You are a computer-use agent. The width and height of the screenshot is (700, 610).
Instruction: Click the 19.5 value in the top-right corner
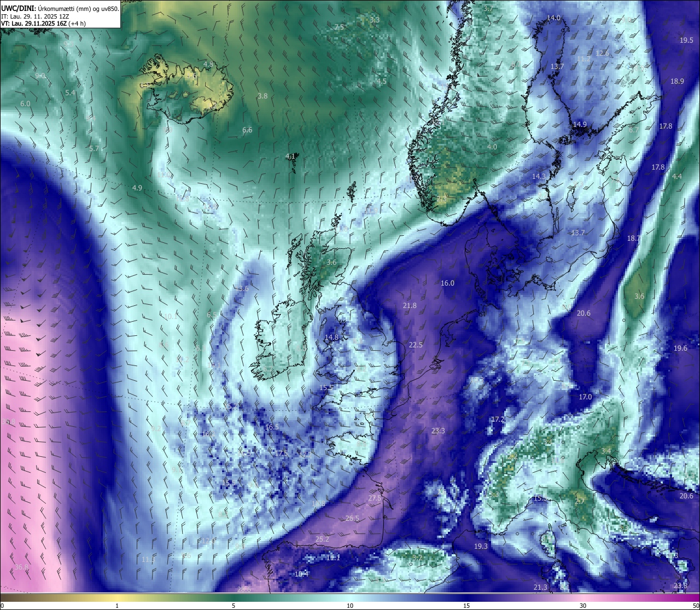tap(686, 40)
